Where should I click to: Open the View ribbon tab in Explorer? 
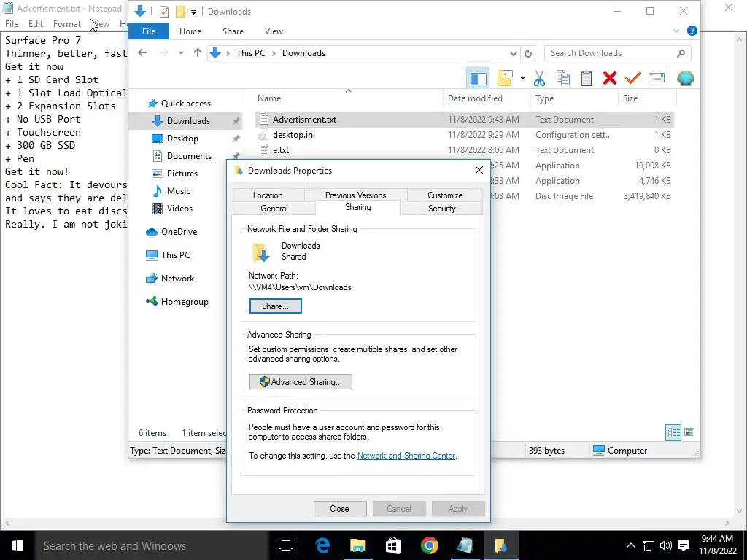(274, 31)
